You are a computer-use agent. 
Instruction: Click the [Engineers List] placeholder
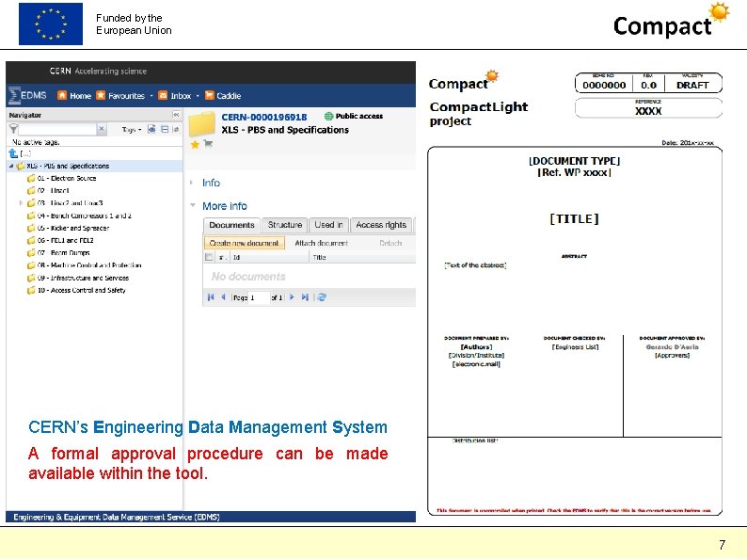[575, 347]
